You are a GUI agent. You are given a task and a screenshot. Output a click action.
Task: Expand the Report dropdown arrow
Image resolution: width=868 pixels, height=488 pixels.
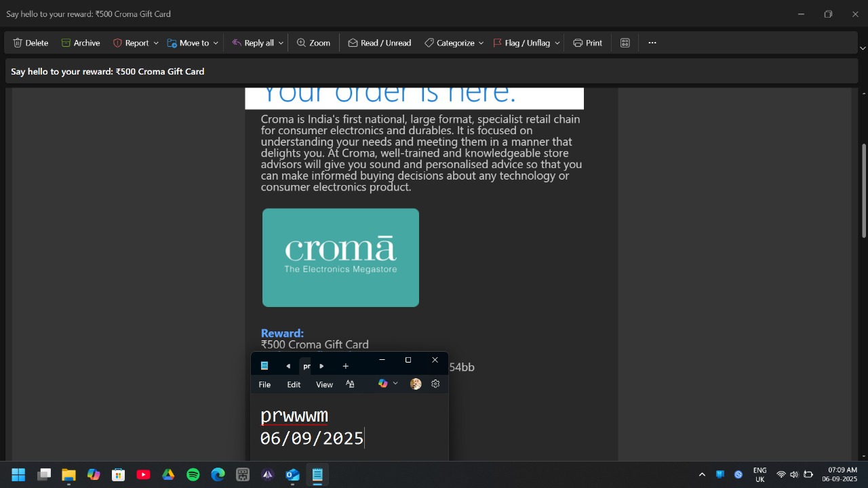point(156,43)
